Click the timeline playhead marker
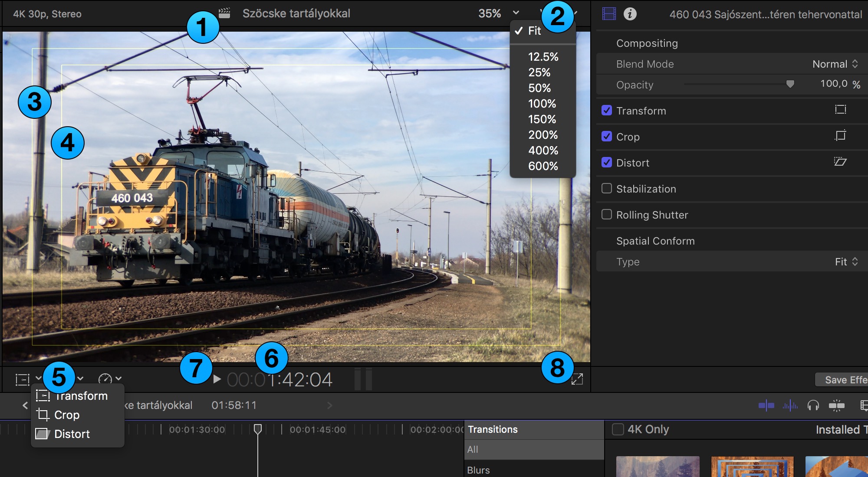Screen dimensions: 868x477 (258, 429)
